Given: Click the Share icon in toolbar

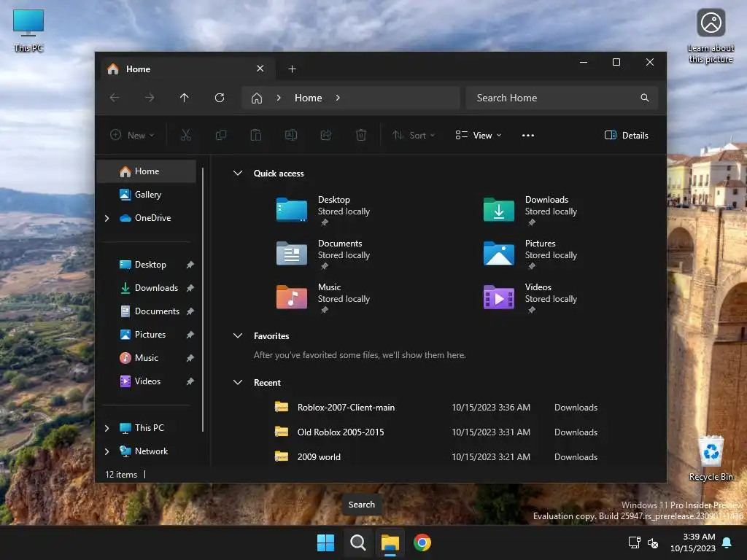Looking at the screenshot, I should (x=326, y=135).
